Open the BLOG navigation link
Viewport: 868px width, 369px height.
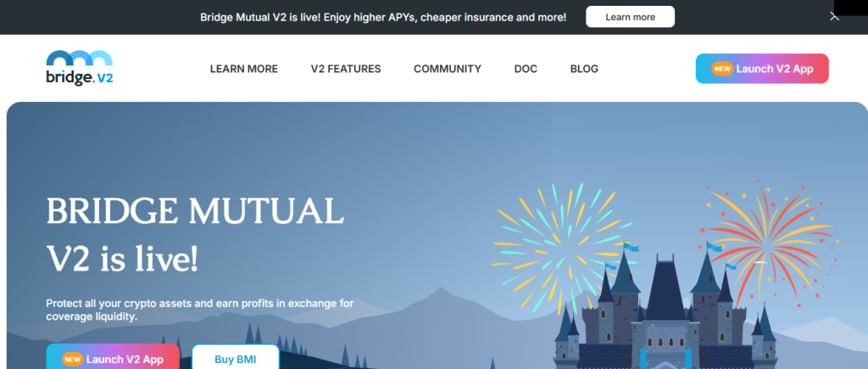584,69
